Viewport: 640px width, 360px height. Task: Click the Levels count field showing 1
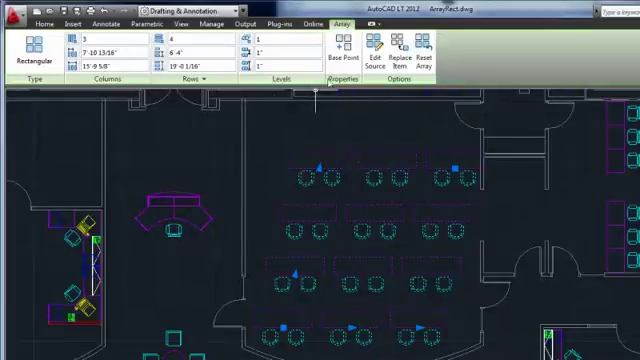coord(288,39)
